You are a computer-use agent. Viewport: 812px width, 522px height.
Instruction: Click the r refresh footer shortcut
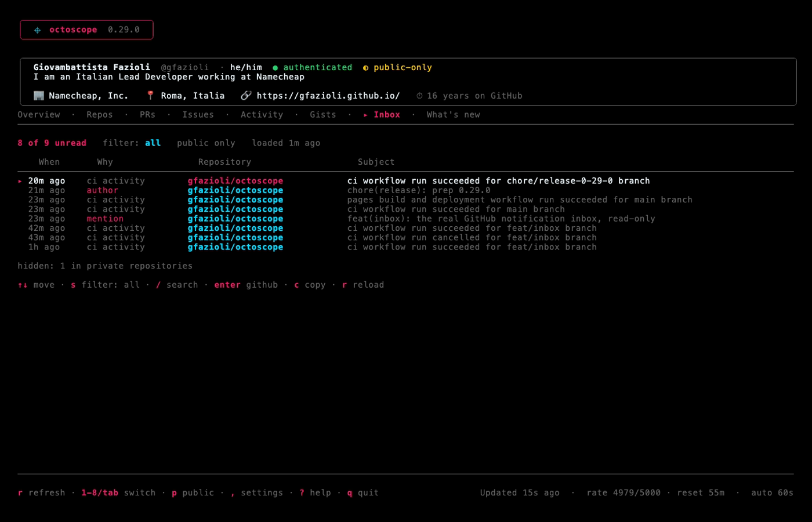(41, 493)
